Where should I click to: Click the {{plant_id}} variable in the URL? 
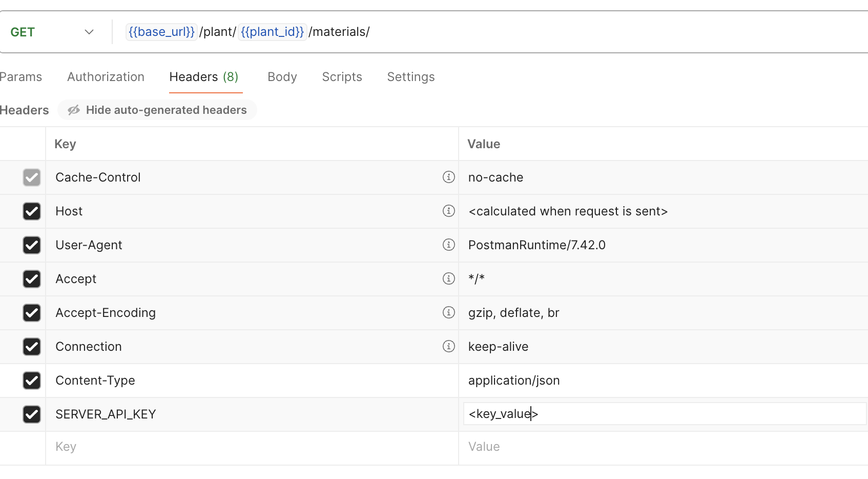[272, 31]
